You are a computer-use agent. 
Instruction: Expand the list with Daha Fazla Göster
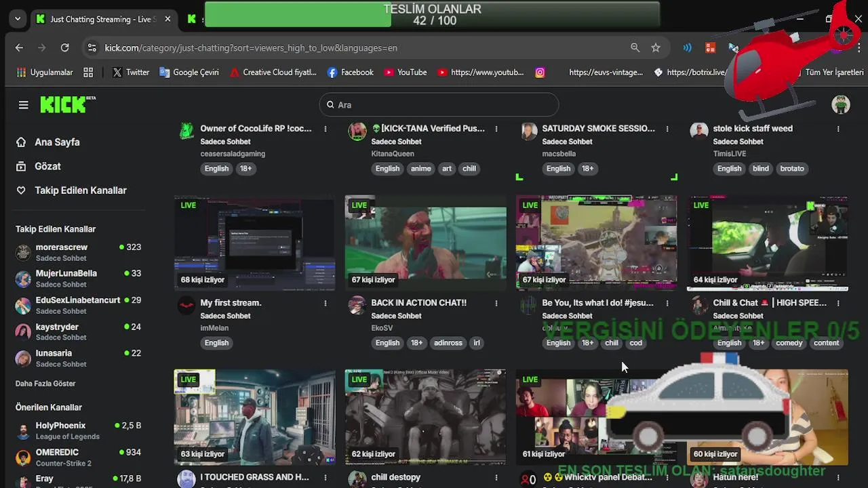45,384
